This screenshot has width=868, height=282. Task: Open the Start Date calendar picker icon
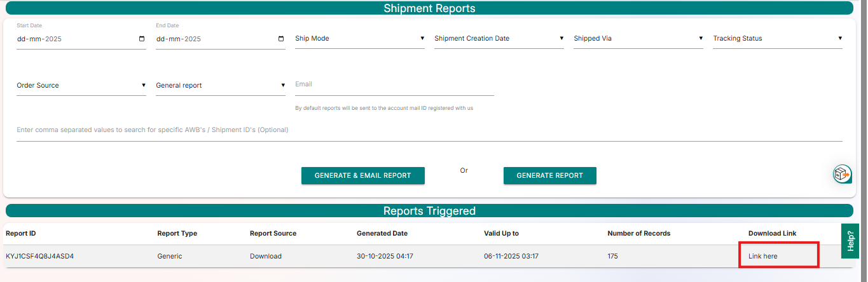[x=141, y=39]
